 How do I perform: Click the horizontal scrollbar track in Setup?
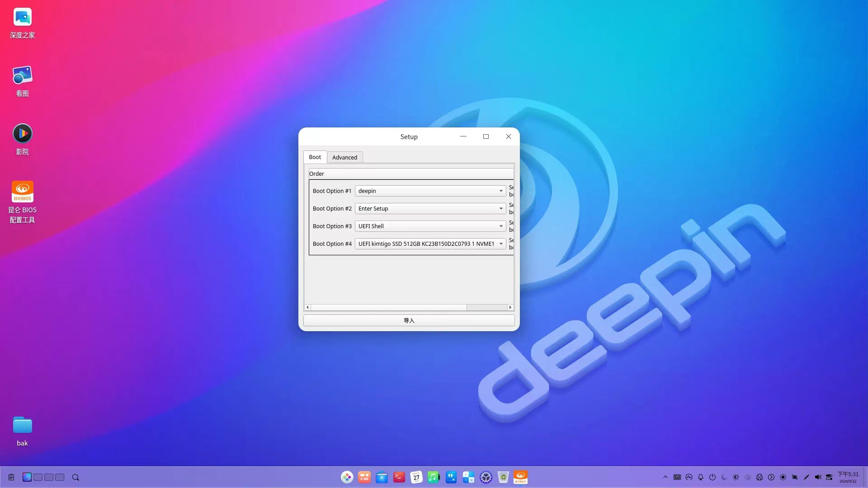(487, 307)
